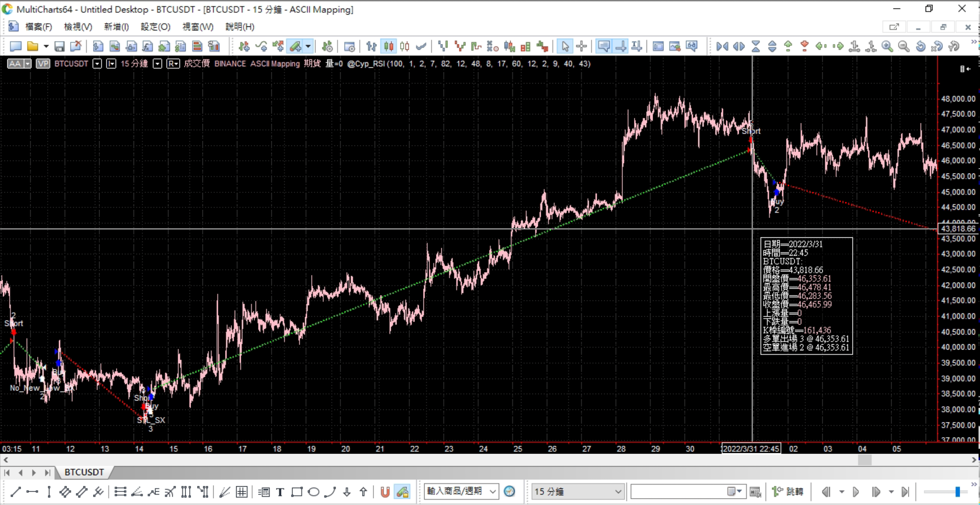The width and height of the screenshot is (980, 505).
Task: Open dropdown arrow next to BTCUSDT in status line
Action: click(x=97, y=64)
